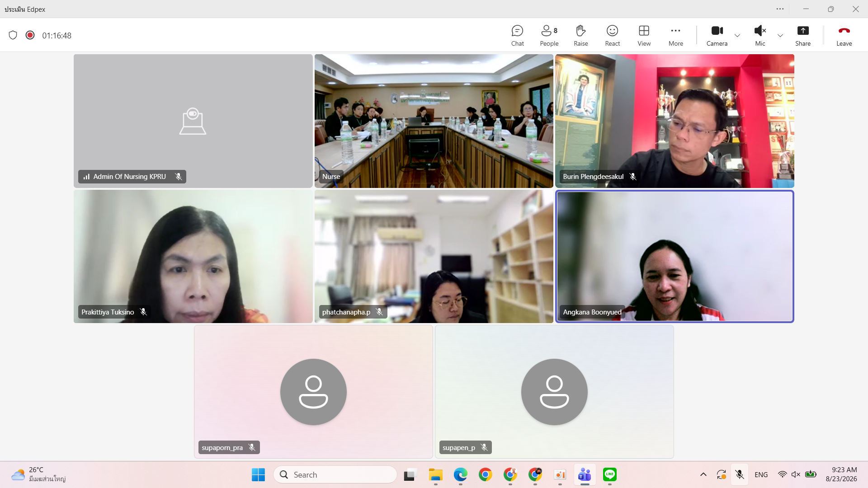Click the Nurse name label

point(331,177)
